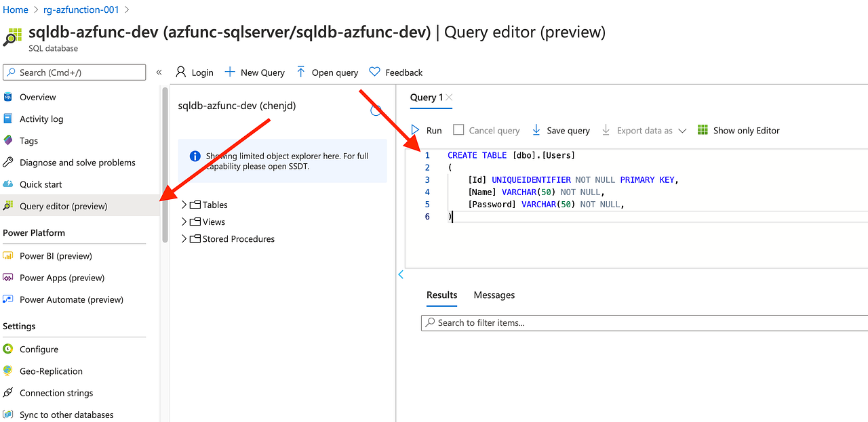
Task: Collapse the object explorer panel chevron
Action: pyautogui.click(x=400, y=275)
